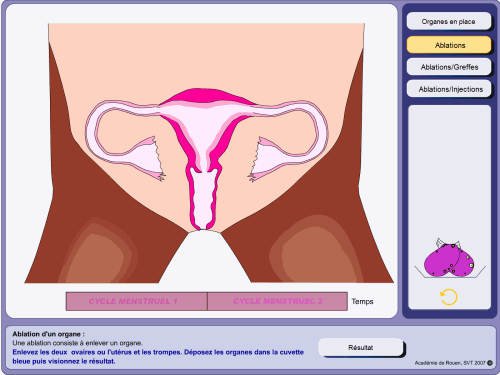Choose the Ablations/Injections experiment

click(x=449, y=89)
